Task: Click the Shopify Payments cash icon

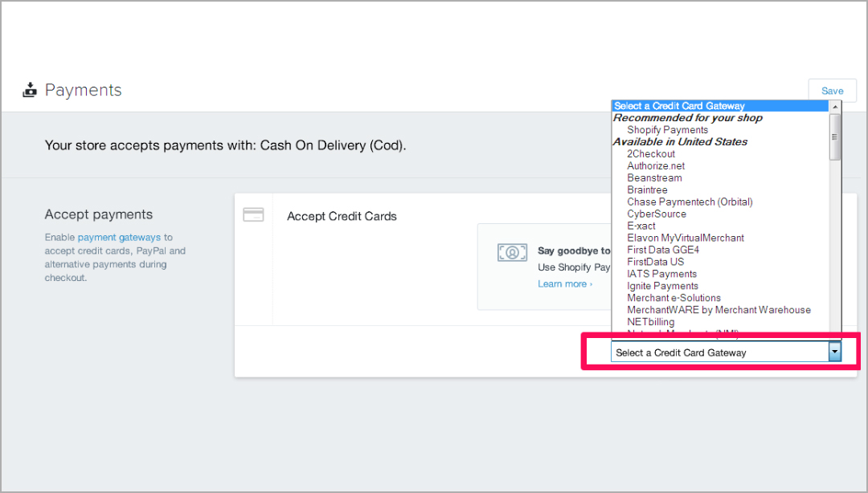Action: tap(512, 253)
